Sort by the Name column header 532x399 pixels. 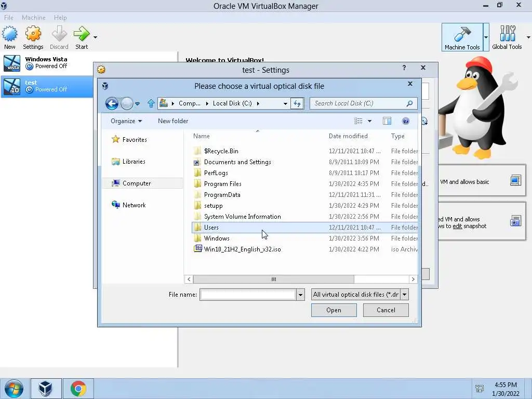point(202,136)
